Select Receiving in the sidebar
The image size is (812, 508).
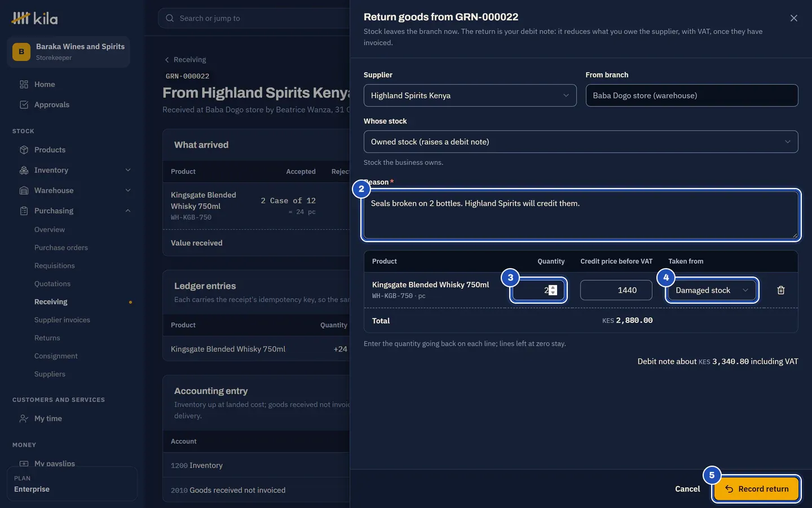coord(51,301)
